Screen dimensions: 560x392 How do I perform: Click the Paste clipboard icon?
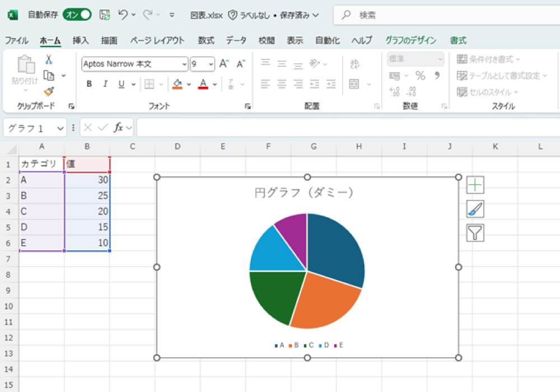26,64
